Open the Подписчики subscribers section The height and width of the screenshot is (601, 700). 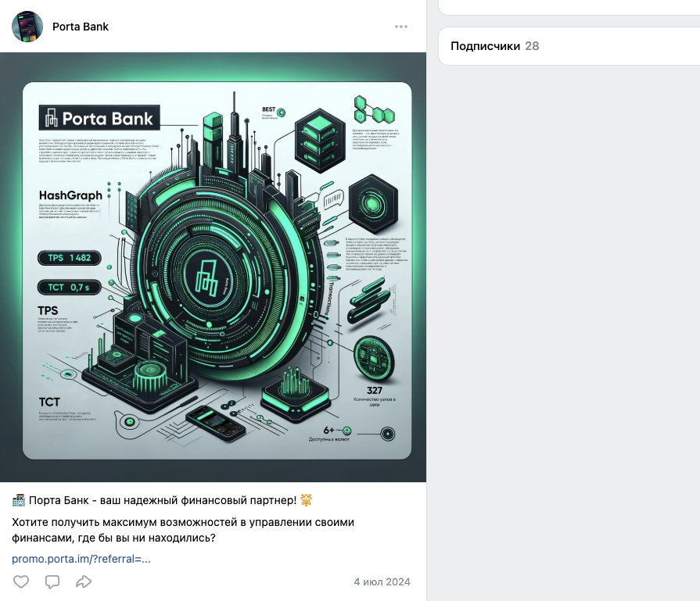485,46
